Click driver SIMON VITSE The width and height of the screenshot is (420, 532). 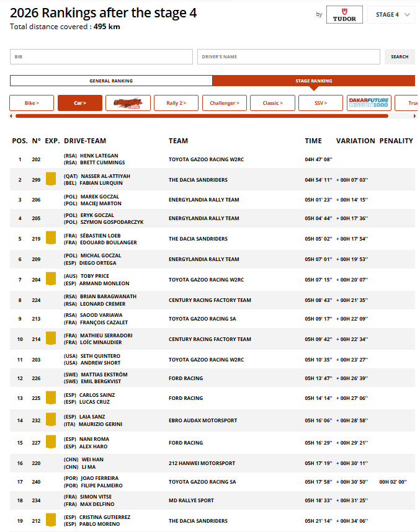pos(96,497)
